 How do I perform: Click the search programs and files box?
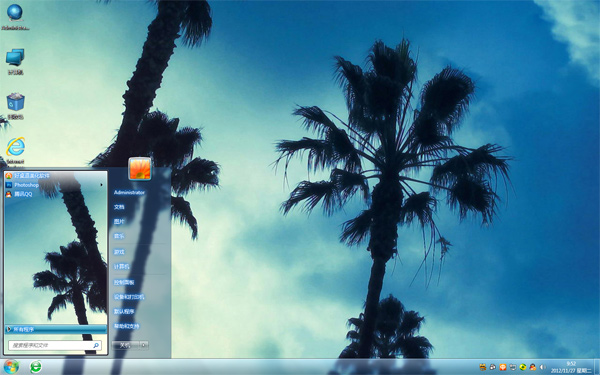[x=55, y=346]
